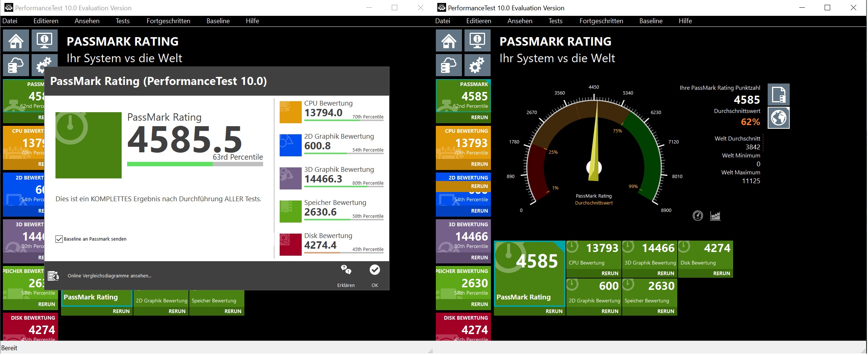Click the Disk Bewertung red icon in the dialog
The image size is (868, 355).
[290, 245]
